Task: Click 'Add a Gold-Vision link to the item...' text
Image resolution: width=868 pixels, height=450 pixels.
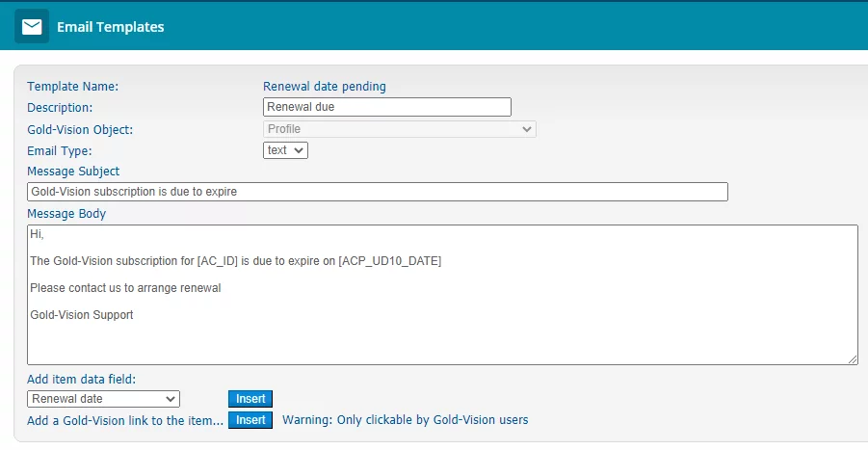Action: click(x=125, y=421)
